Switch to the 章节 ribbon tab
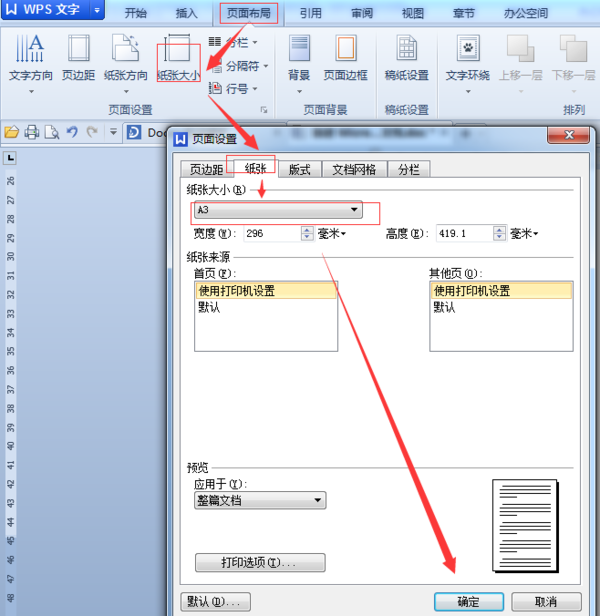The image size is (600, 616). 464,13
